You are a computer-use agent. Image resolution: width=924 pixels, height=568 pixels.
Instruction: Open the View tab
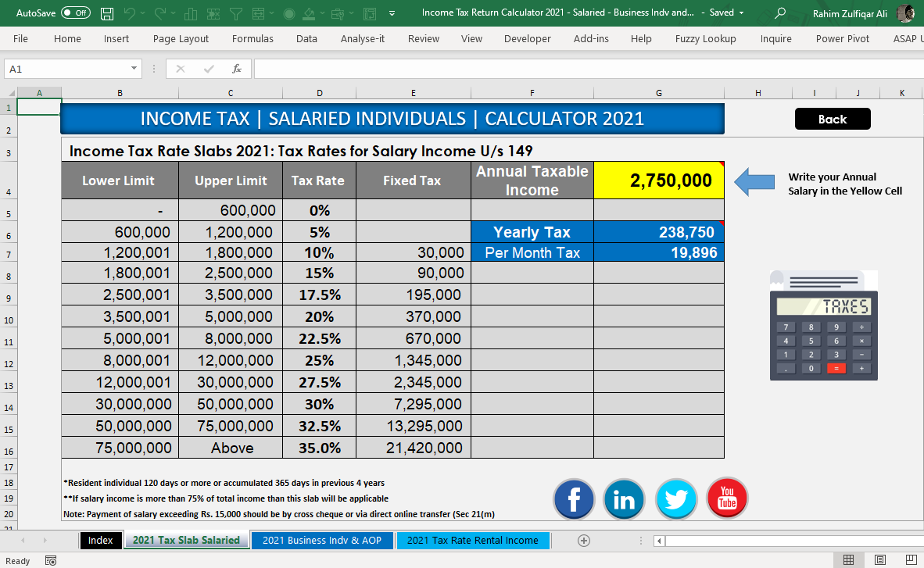point(471,38)
